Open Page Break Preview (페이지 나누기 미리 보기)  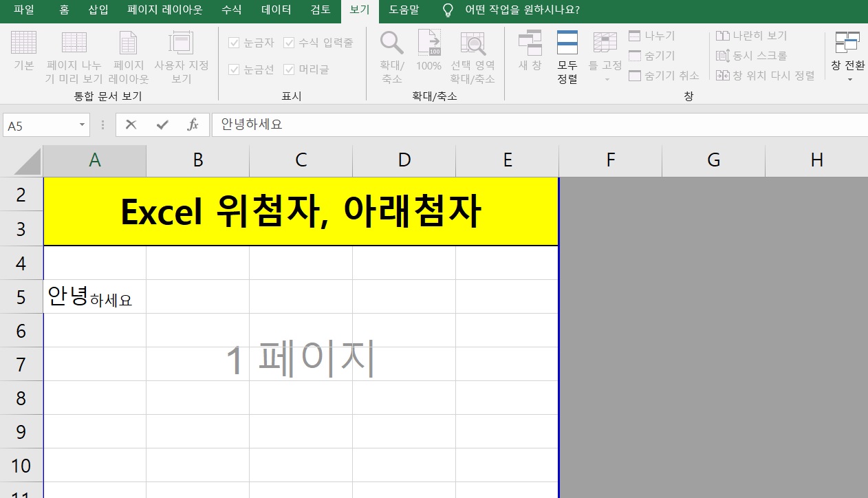pos(74,58)
